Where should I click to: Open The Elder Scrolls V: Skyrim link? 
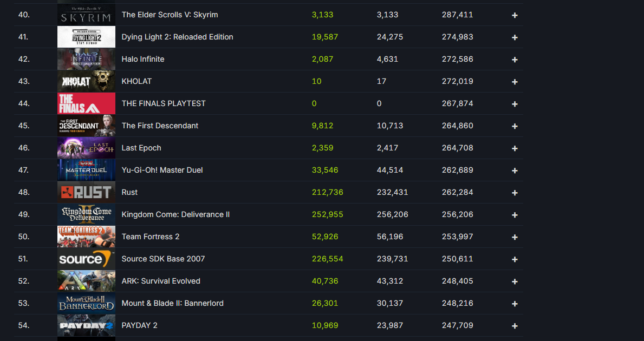point(170,15)
